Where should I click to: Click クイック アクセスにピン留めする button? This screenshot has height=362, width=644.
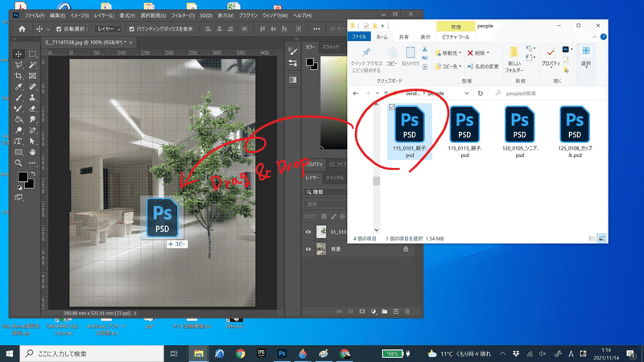click(x=366, y=60)
